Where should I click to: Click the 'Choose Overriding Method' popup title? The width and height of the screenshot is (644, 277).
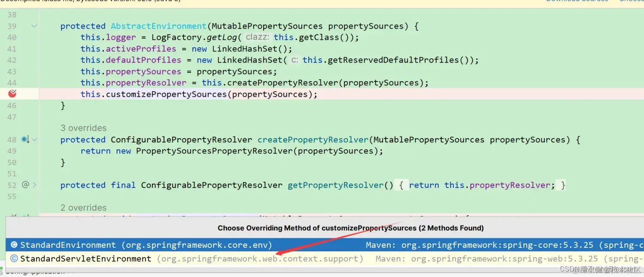click(351, 228)
